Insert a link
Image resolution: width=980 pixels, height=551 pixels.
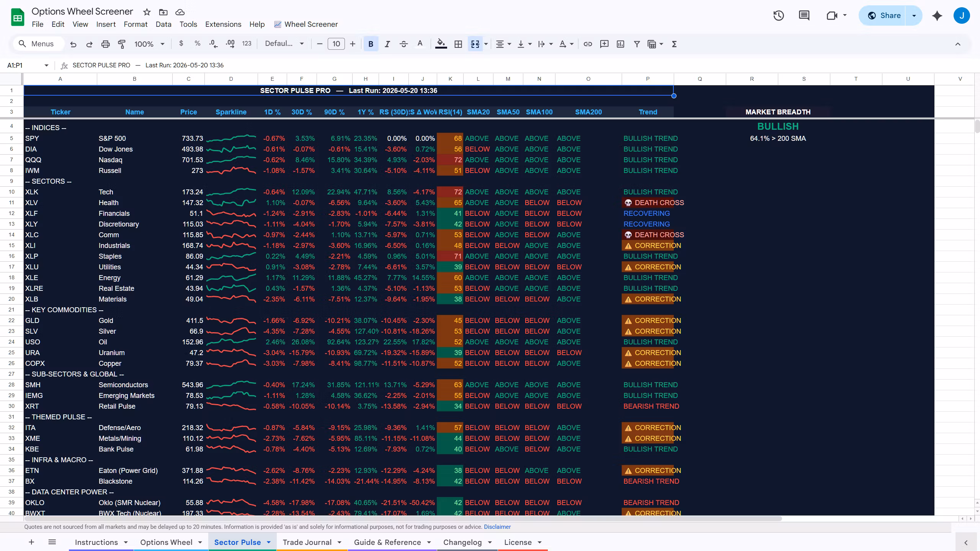[588, 44]
